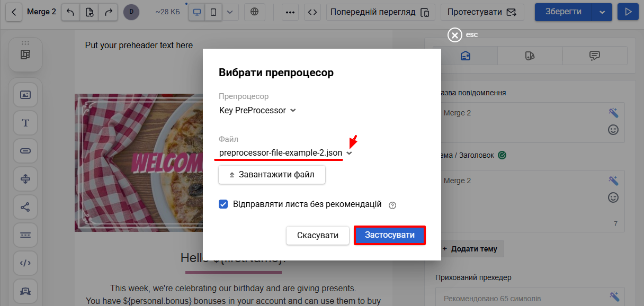Viewport: 644px width, 306px height.
Task: Select the HTML code block in sidebar
Action: point(25,263)
